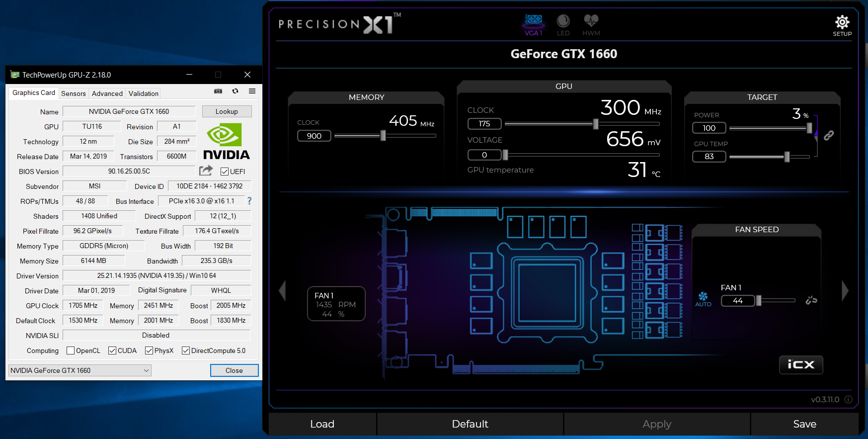
Task: Click the NVIDIA SLI Disabled field
Action: pos(156,335)
